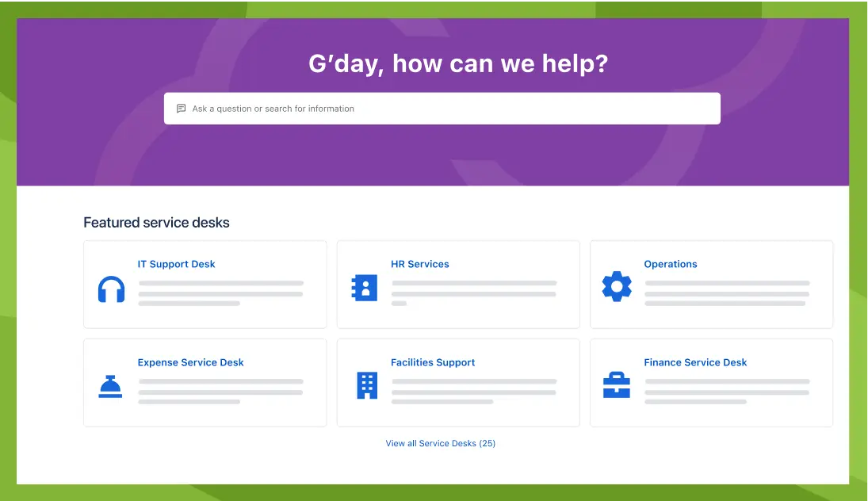Open the Finance Service Desk link
Image resolution: width=868 pixels, height=501 pixels.
click(695, 362)
